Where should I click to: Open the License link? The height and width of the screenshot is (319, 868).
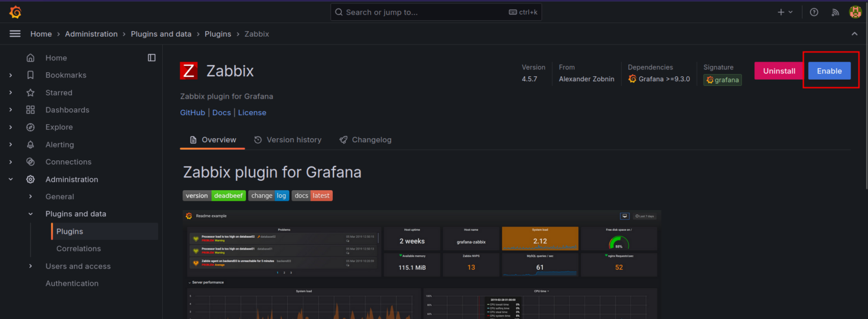[x=252, y=112]
